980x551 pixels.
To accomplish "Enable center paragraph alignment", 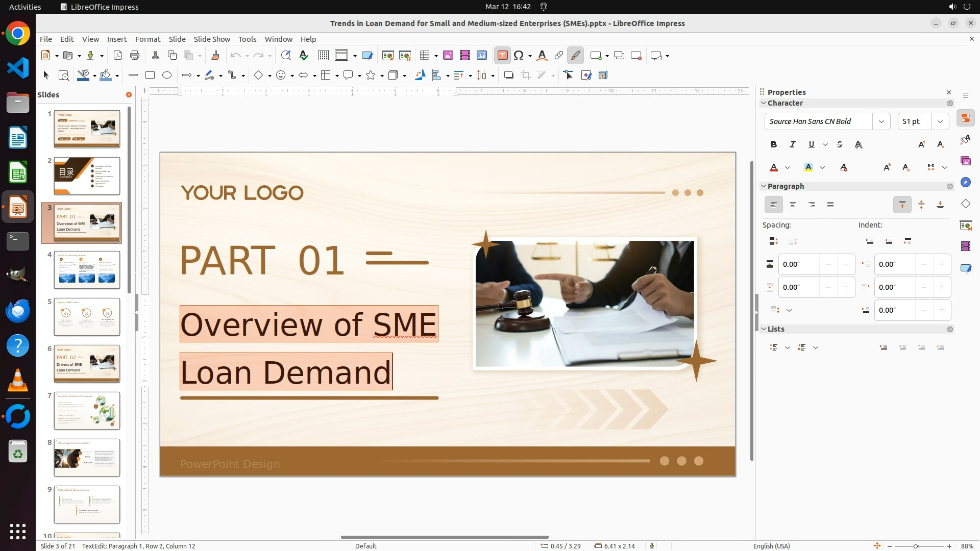I will [793, 205].
